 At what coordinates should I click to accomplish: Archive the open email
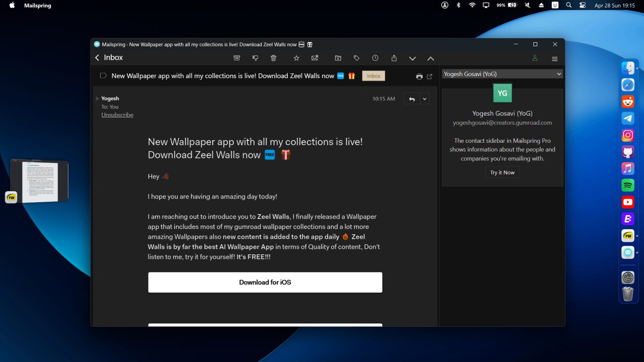[x=237, y=58]
